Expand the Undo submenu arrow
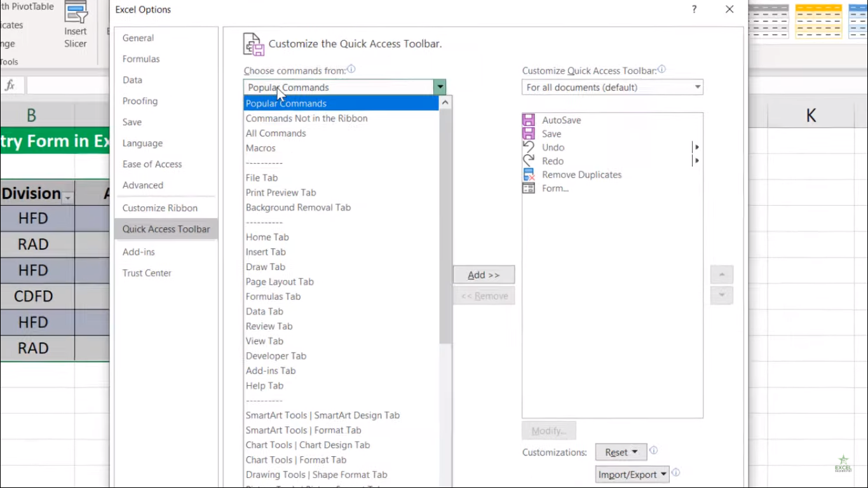This screenshot has height=488, width=868. click(697, 147)
